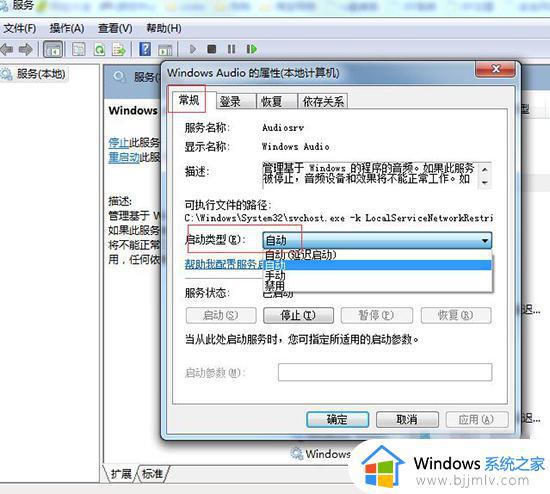
Task: Switch to the 标准 bottom tab
Action: [152, 474]
